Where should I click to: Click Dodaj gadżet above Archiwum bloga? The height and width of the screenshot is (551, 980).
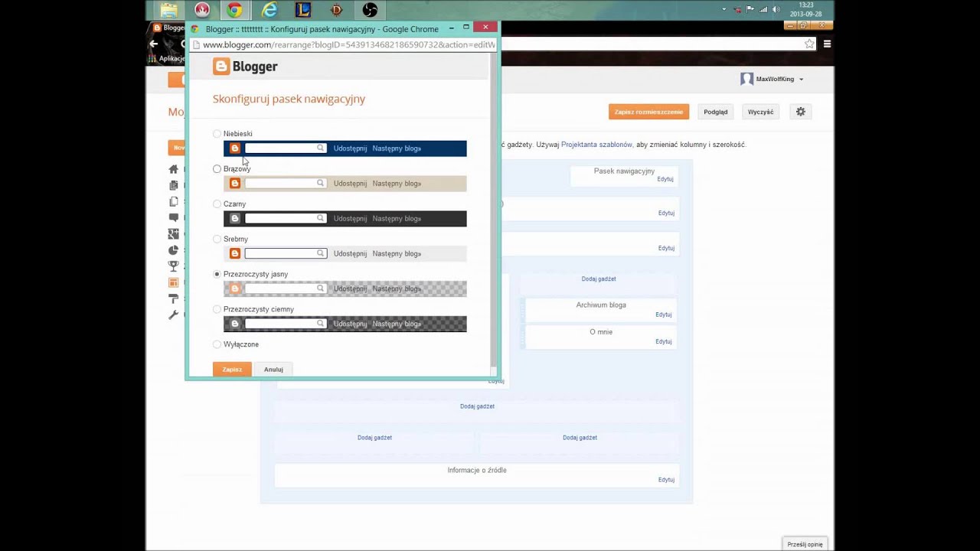point(599,279)
